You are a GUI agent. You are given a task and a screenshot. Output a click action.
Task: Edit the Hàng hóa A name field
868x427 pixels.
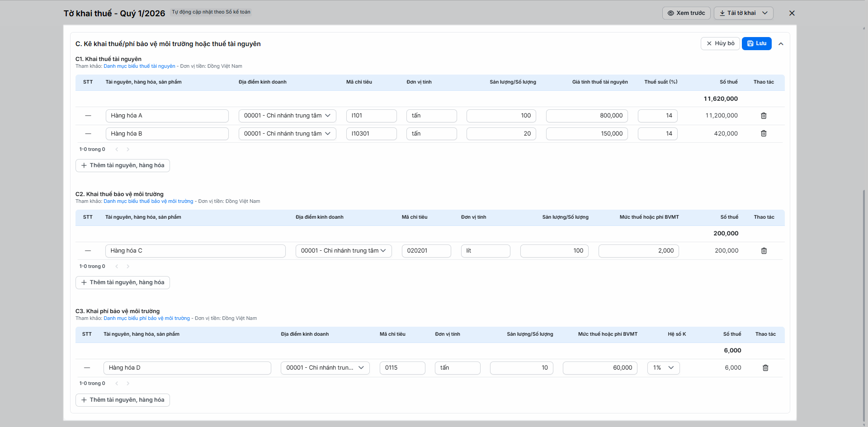pos(167,116)
